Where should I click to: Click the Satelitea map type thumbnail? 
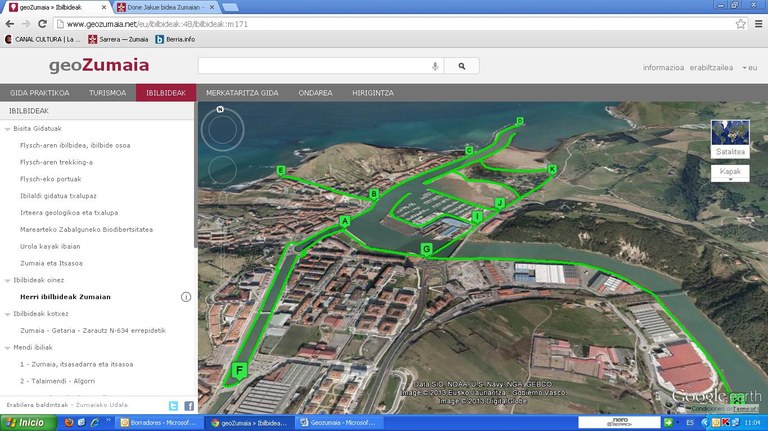730,139
